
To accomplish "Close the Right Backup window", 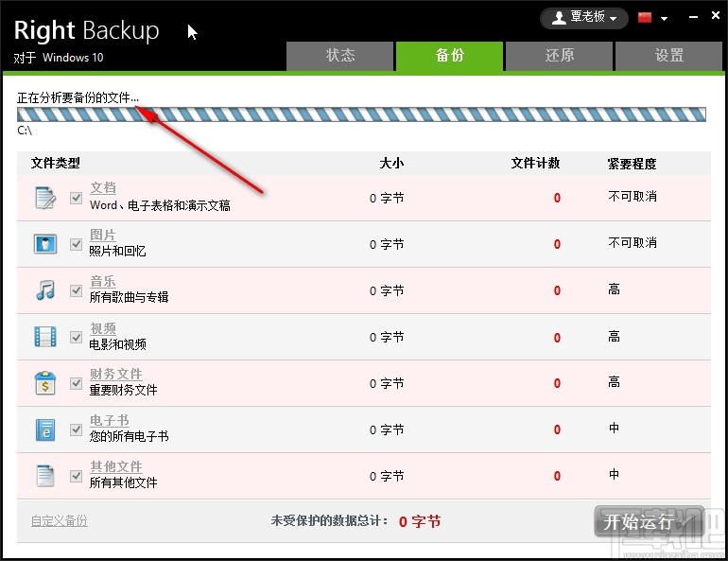I will coord(716,15).
